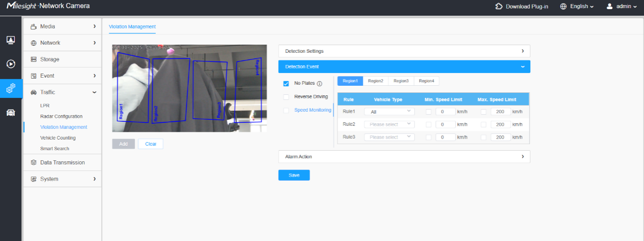
Task: Switch to the Region3 tab
Action: coord(401,81)
